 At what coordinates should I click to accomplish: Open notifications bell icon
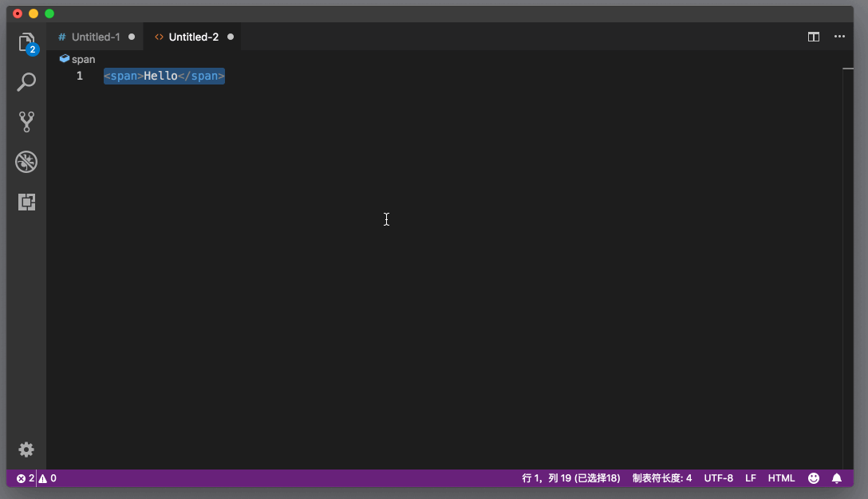tap(836, 478)
